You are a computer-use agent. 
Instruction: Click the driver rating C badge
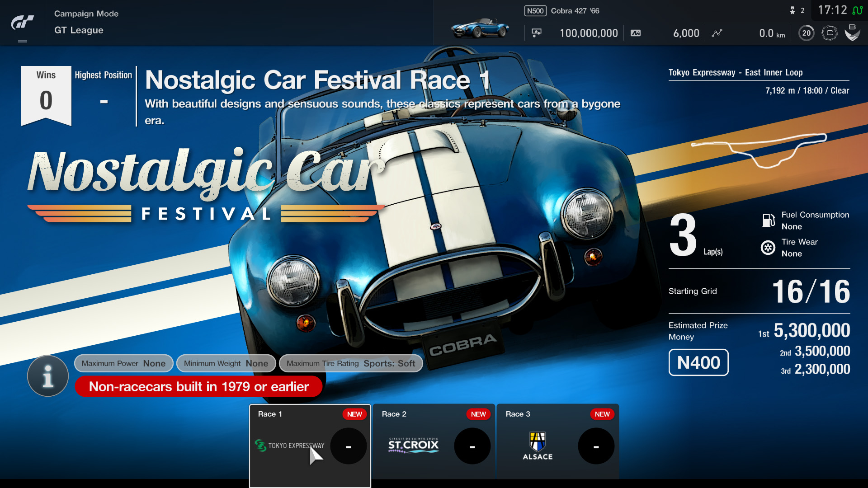[x=829, y=33]
